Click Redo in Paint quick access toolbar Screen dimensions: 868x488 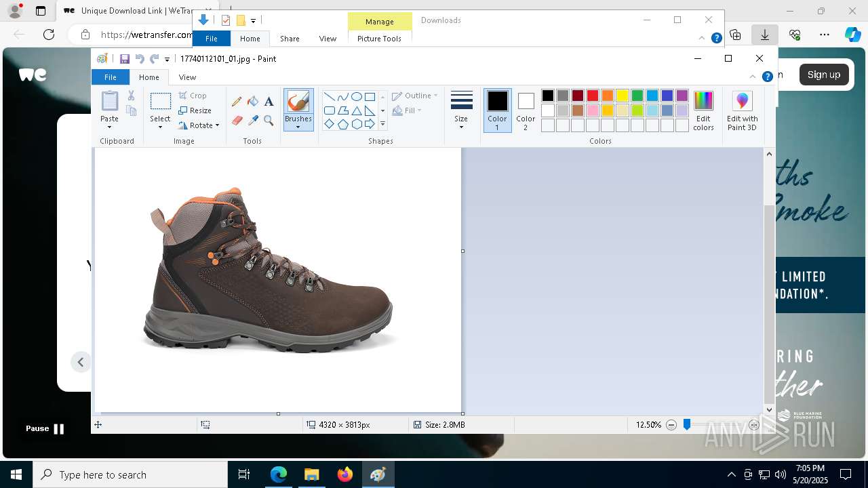154,59
